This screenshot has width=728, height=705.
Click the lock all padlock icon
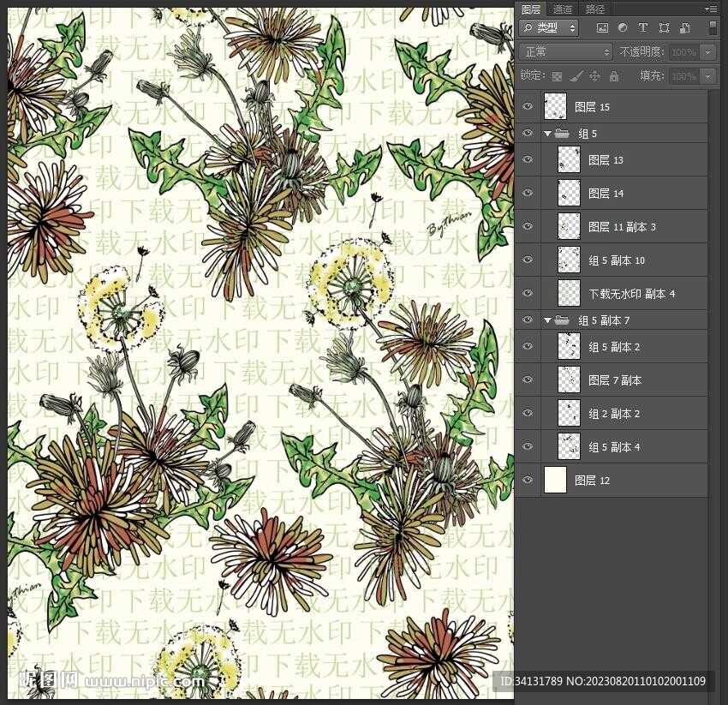point(614,76)
